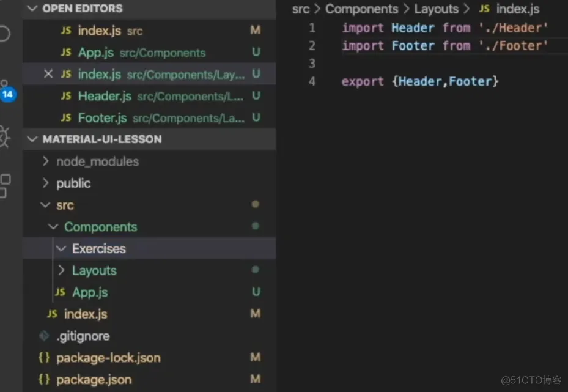Expand the Layouts folder
The width and height of the screenshot is (568, 392).
[61, 270]
